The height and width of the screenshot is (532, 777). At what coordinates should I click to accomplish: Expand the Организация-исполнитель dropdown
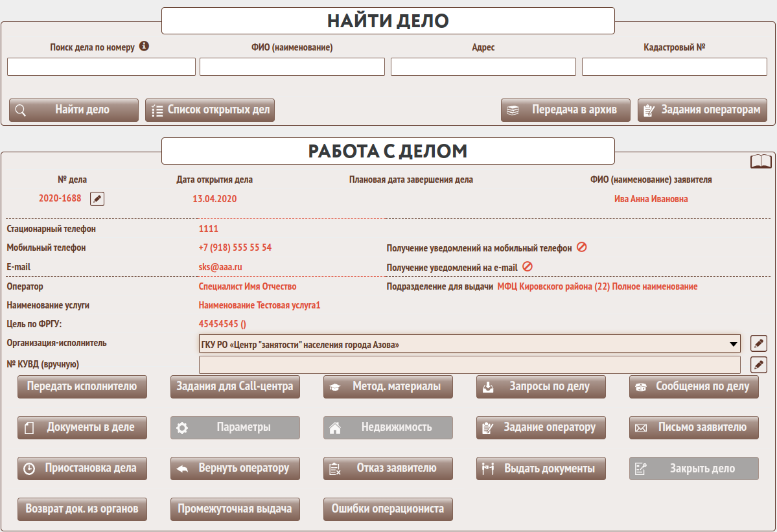coord(733,344)
